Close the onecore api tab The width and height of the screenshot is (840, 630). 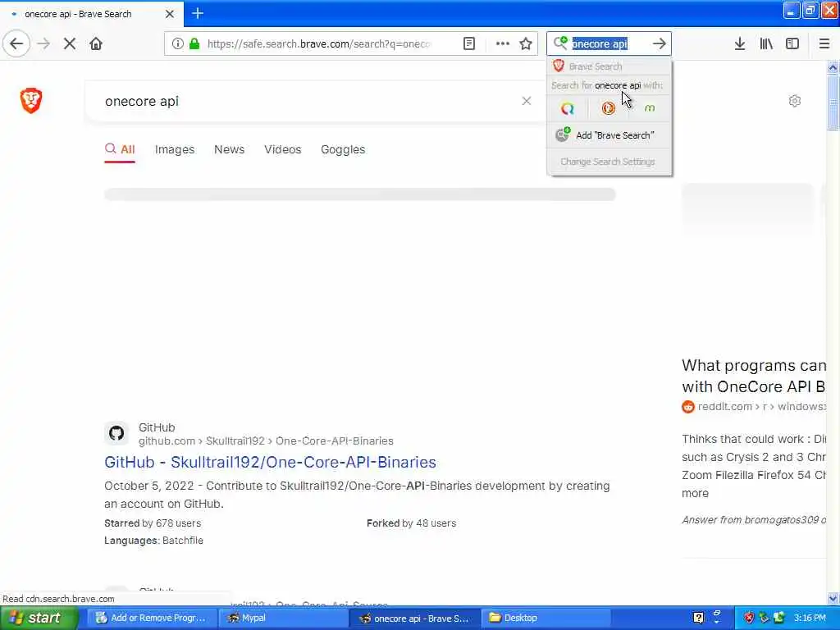(x=170, y=14)
